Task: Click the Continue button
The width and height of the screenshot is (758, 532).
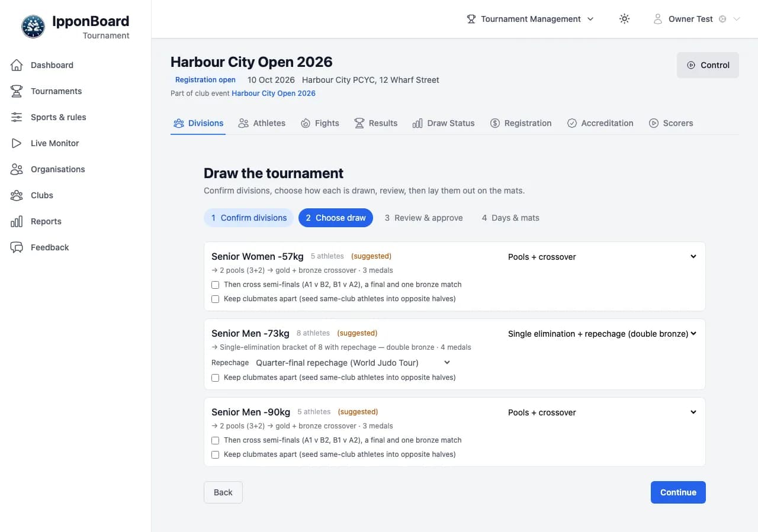Action: tap(678, 492)
